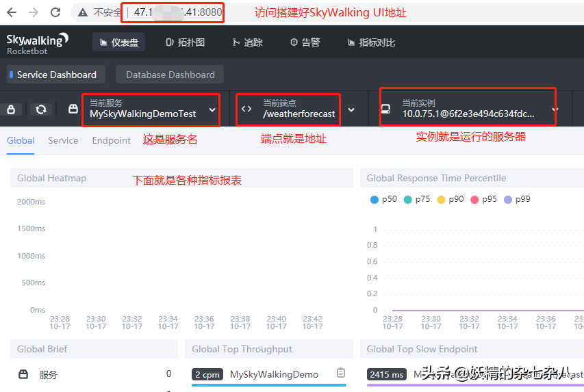
Task: Click the 服务 row icon in Global Brief
Action: click(23, 374)
